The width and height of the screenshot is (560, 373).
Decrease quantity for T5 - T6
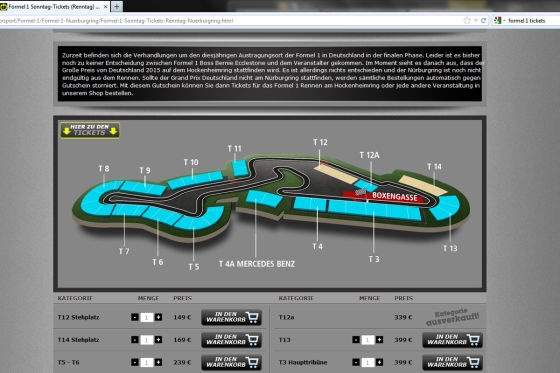click(135, 362)
